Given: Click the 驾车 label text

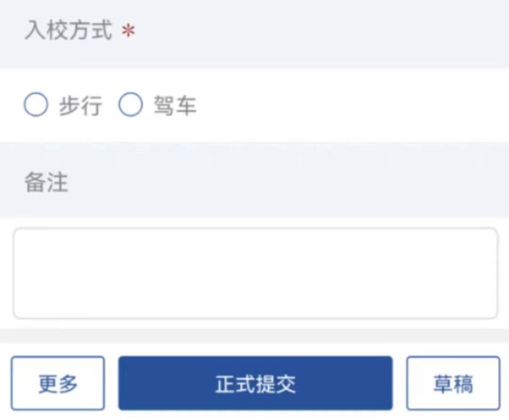Looking at the screenshot, I should 175,106.
